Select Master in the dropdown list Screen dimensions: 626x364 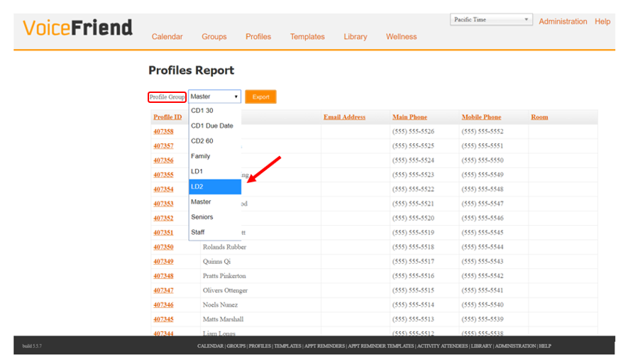(215, 202)
